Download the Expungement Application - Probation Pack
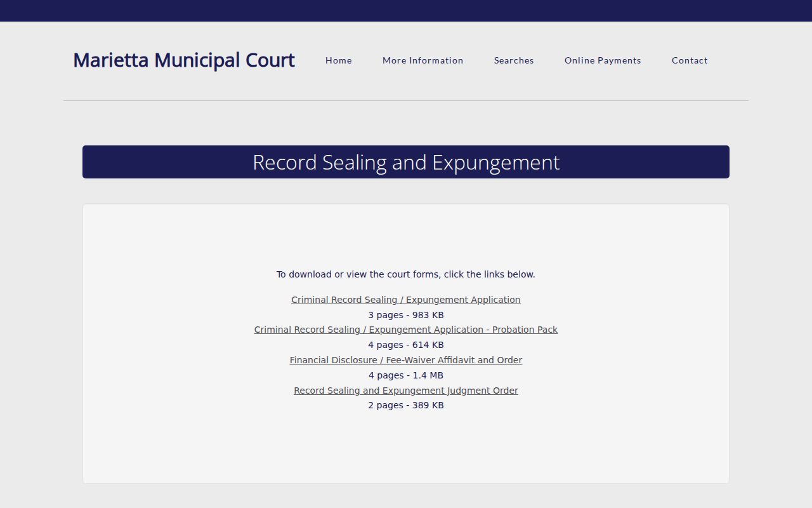This screenshot has height=508, width=812. 406,330
